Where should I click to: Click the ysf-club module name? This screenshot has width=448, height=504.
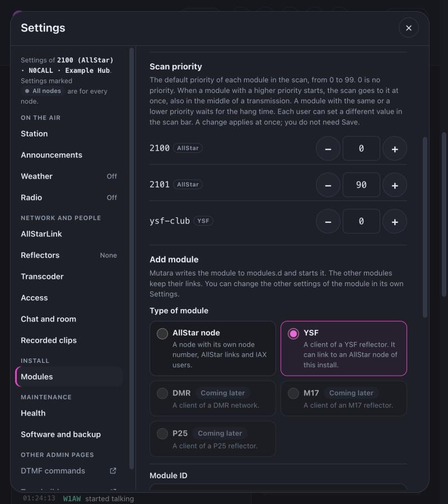[x=170, y=221]
